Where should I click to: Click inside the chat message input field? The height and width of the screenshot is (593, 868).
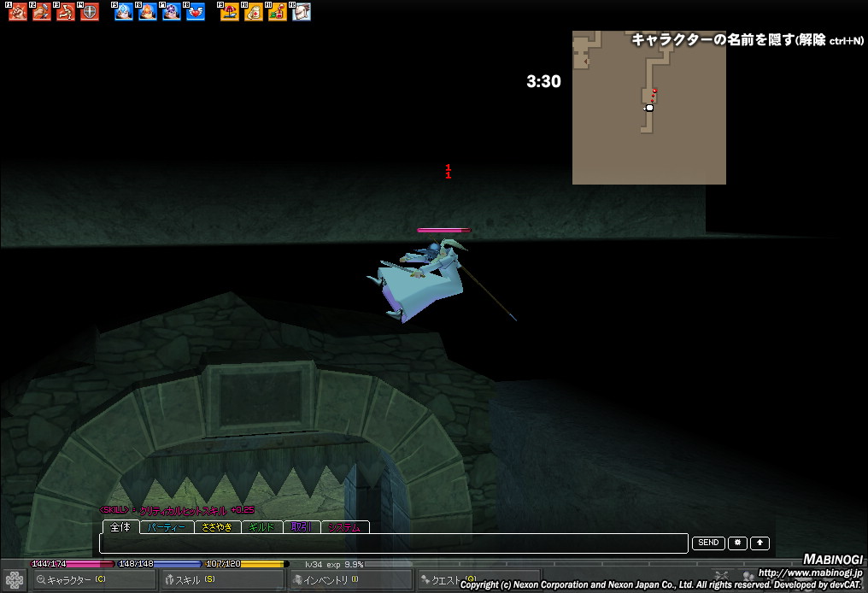click(393, 543)
